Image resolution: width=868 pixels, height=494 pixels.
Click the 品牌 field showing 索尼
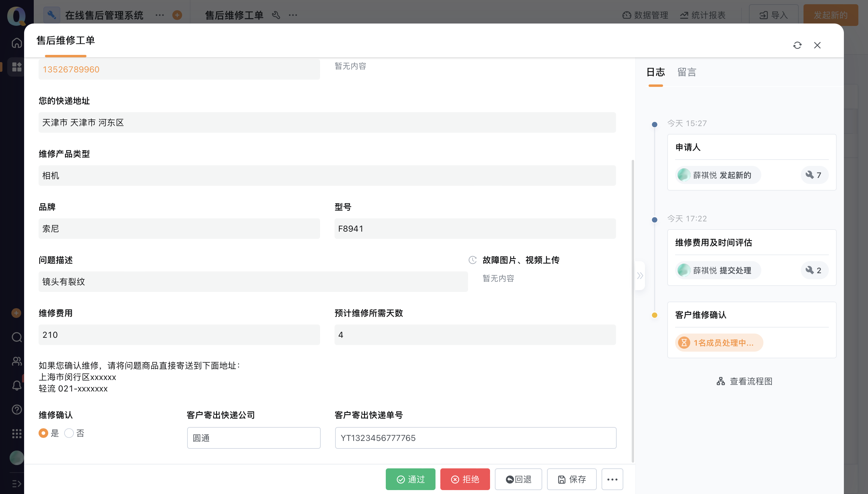179,228
